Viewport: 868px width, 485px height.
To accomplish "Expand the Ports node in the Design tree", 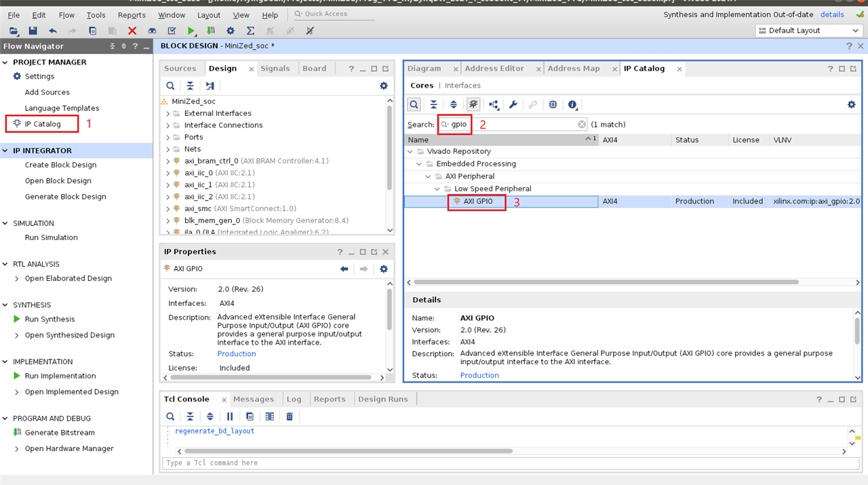I will [x=168, y=137].
